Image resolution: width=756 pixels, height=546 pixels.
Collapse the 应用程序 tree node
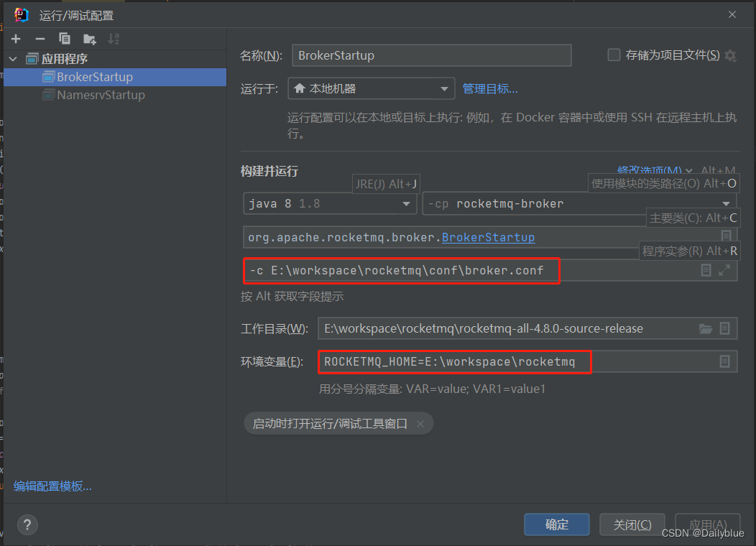14,58
